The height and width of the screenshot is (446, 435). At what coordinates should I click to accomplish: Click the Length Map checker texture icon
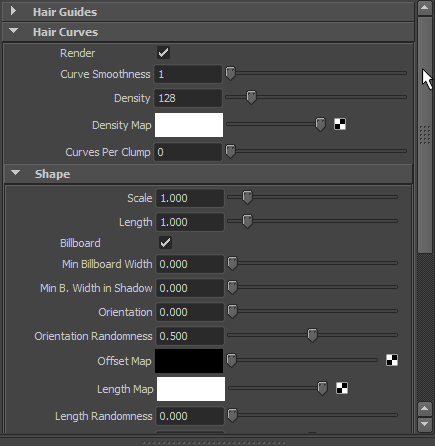click(x=342, y=388)
